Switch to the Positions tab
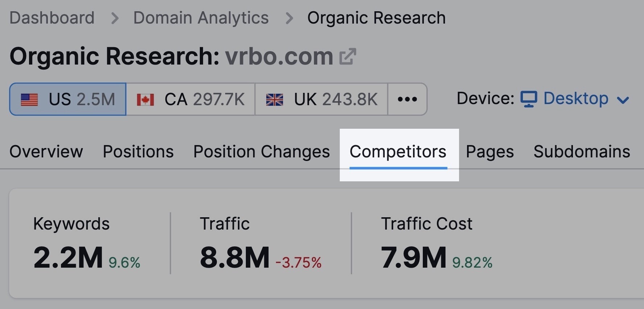The width and height of the screenshot is (644, 309). coord(138,152)
